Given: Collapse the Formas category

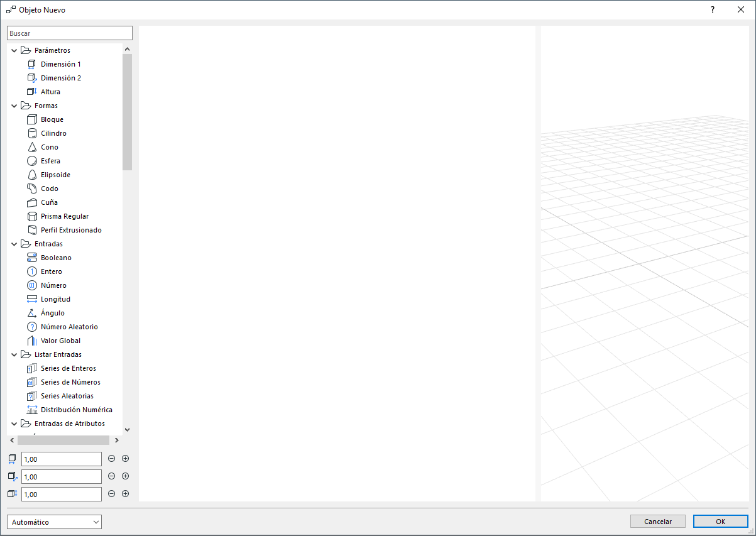Looking at the screenshot, I should (x=14, y=105).
